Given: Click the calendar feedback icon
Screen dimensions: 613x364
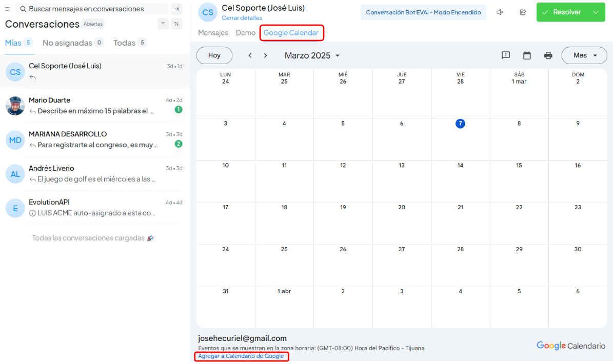Looking at the screenshot, I should click(x=506, y=55).
